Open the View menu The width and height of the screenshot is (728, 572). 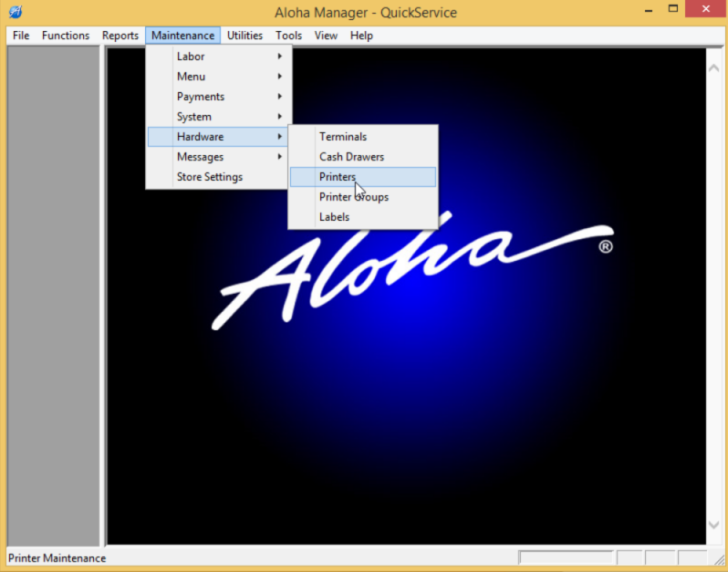[326, 36]
